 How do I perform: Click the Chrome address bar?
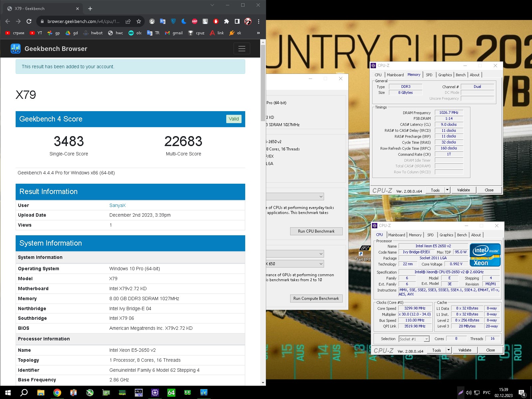(83, 21)
